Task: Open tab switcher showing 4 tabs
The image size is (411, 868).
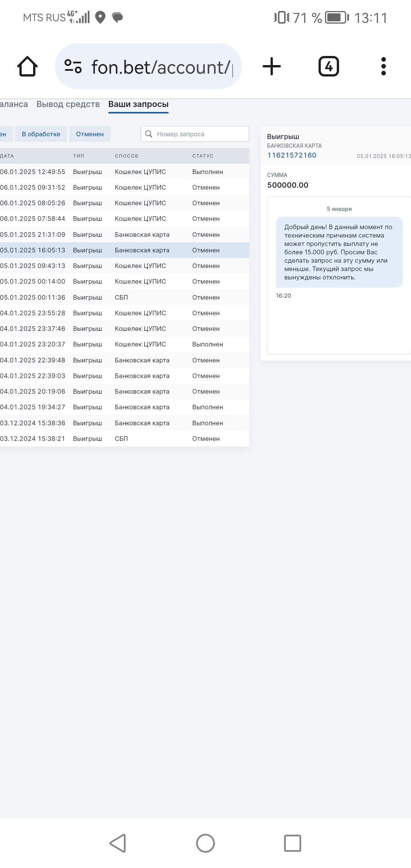Action: click(328, 67)
